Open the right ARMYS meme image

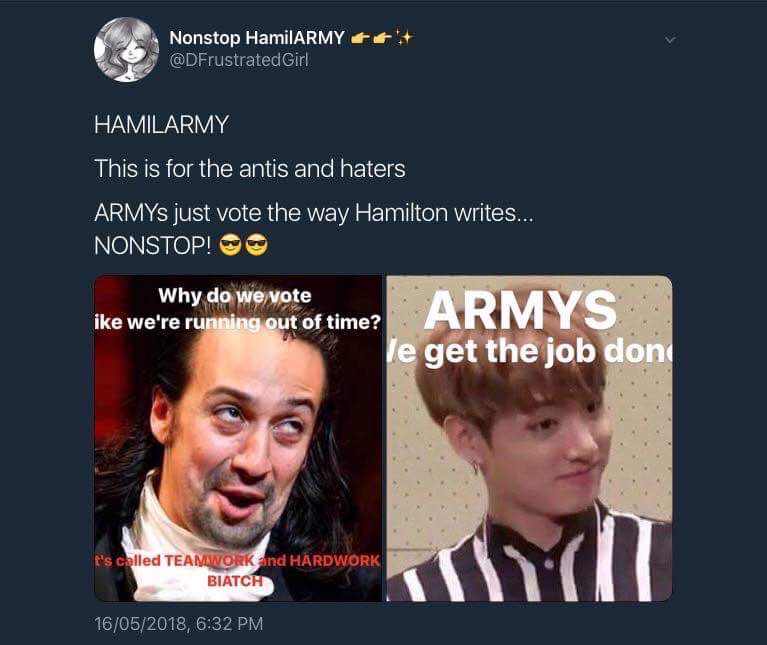529,438
